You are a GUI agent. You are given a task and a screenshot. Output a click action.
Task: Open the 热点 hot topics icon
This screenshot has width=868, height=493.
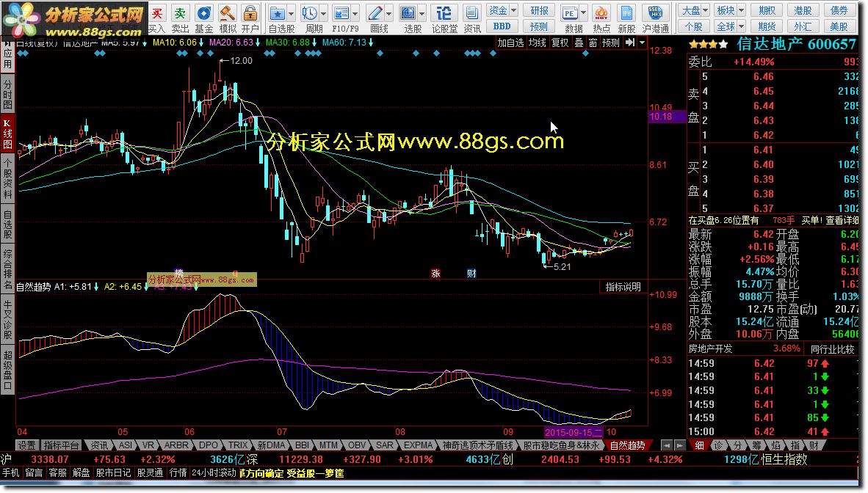[601, 13]
